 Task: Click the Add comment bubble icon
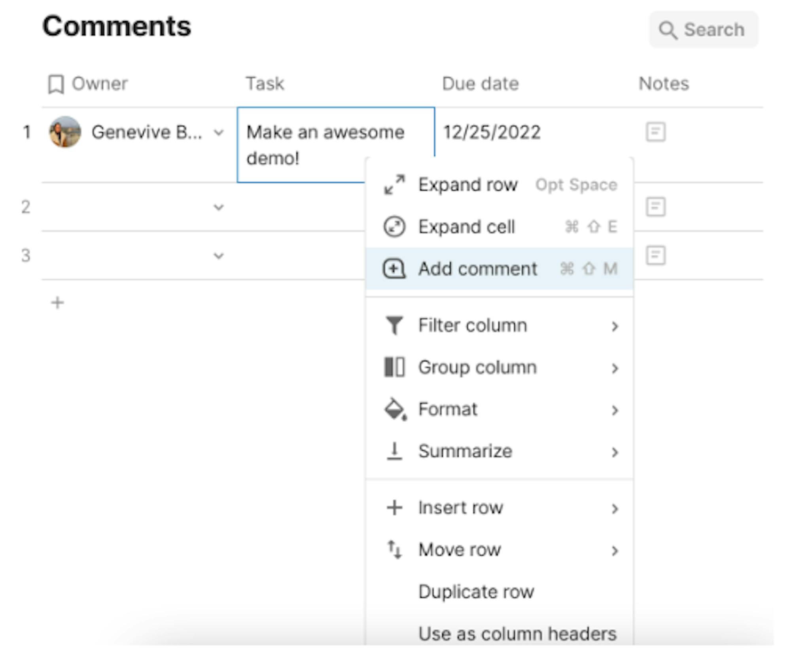click(394, 269)
